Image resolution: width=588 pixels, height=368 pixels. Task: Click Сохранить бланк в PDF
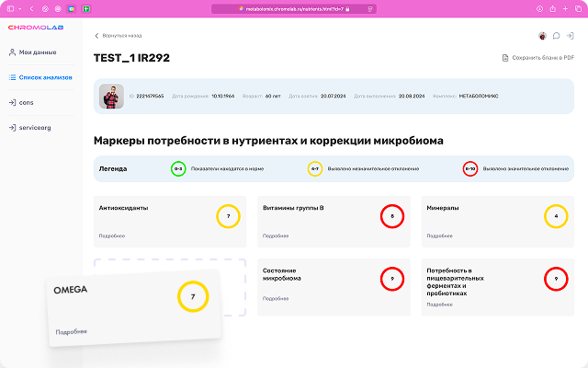click(x=543, y=58)
